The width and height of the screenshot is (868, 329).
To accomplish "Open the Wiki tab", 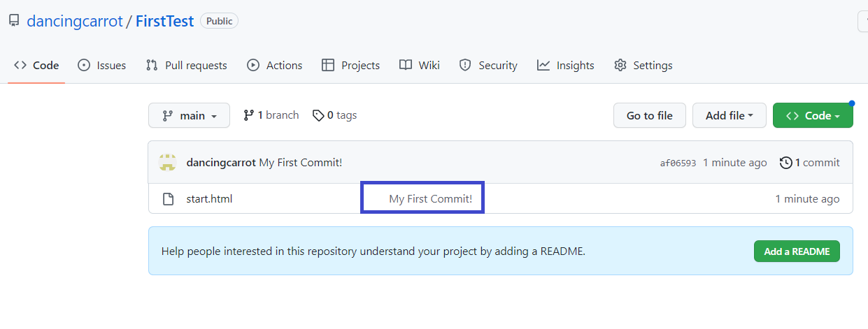I will (x=420, y=65).
